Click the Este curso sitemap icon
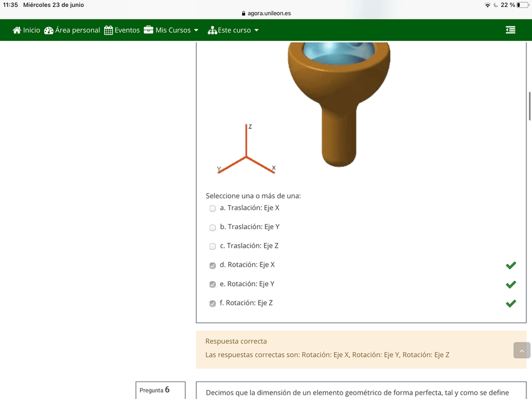Screen dimensions: 532x399 [x=212, y=30]
